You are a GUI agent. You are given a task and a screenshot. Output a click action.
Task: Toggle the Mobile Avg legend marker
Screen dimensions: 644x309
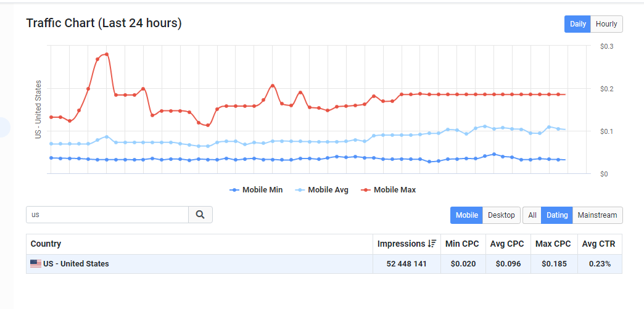point(299,190)
